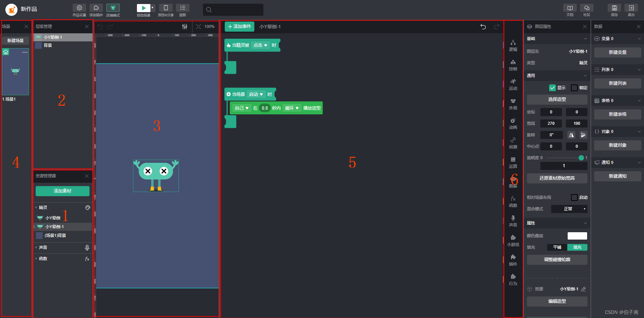Enable 相对场景布局 启动 checkbox
The width and height of the screenshot is (644, 318).
[574, 198]
